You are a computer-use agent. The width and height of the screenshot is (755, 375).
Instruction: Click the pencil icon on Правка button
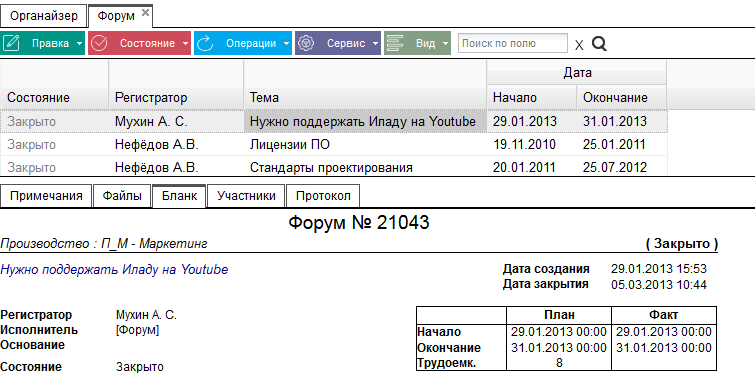pyautogui.click(x=11, y=43)
